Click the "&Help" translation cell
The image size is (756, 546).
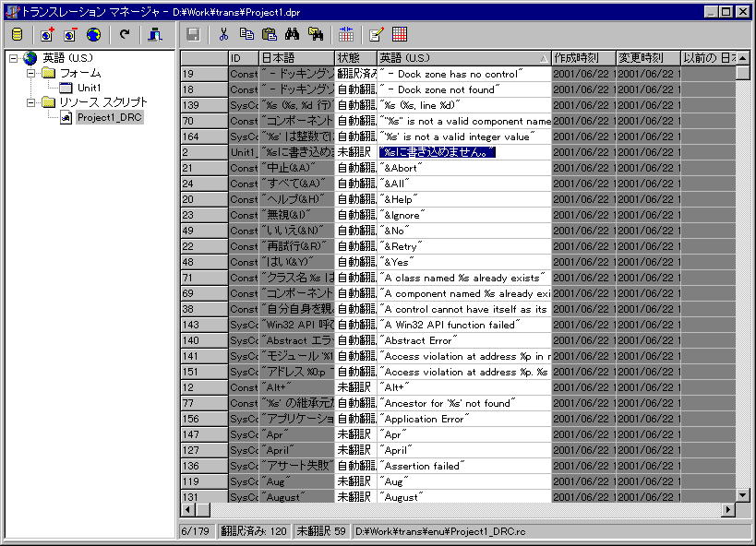[x=464, y=199]
